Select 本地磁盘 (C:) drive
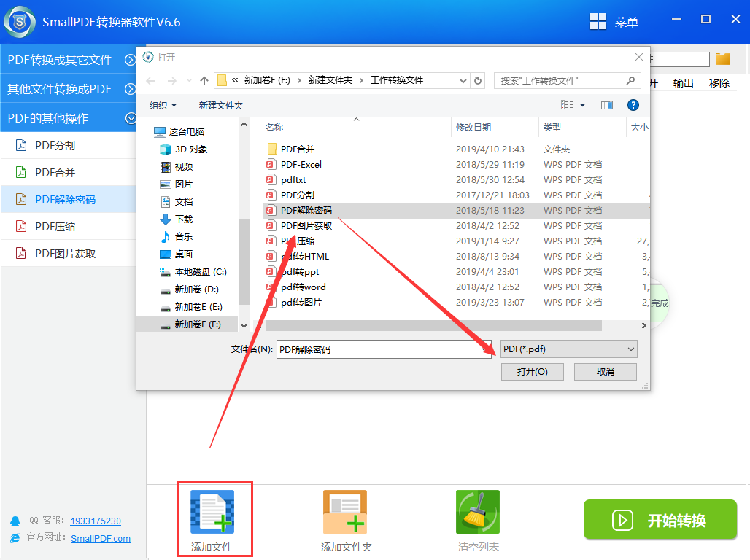The image size is (750, 560). (x=193, y=272)
